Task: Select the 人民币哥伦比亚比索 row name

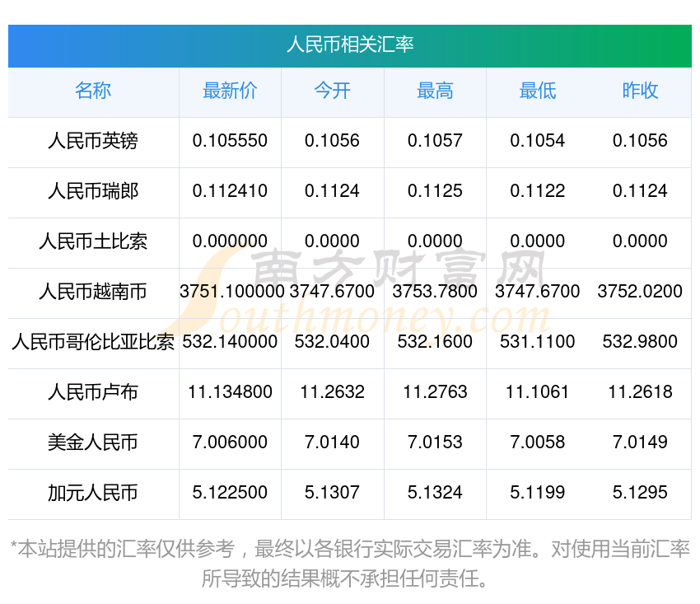Action: (93, 342)
